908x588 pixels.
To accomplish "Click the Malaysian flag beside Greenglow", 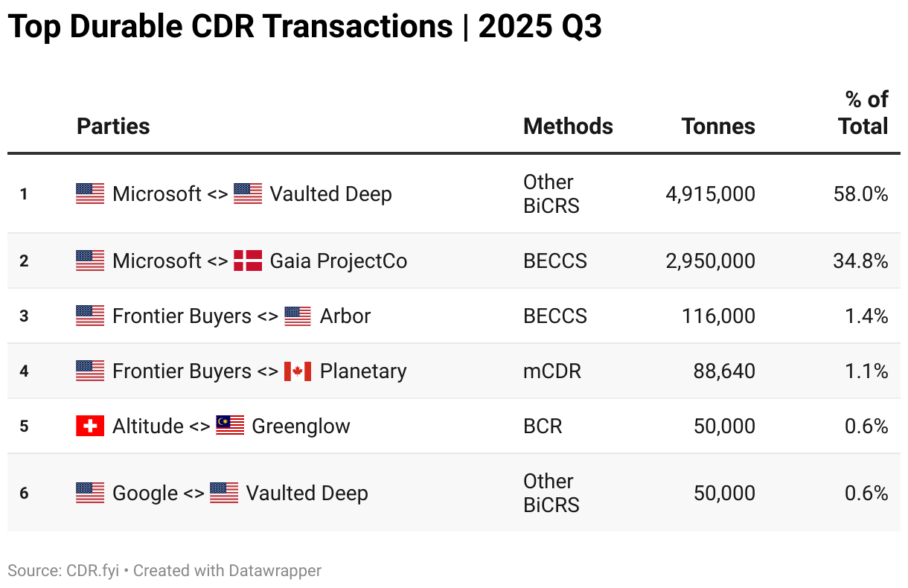I will point(230,426).
